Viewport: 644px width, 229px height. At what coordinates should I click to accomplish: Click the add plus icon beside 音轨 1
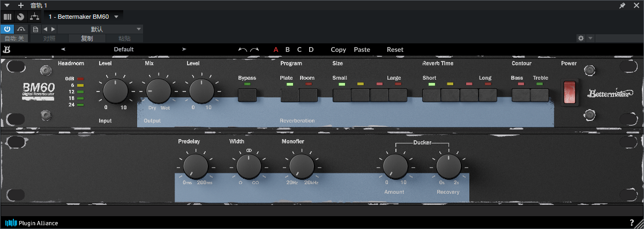pyautogui.click(x=21, y=5)
